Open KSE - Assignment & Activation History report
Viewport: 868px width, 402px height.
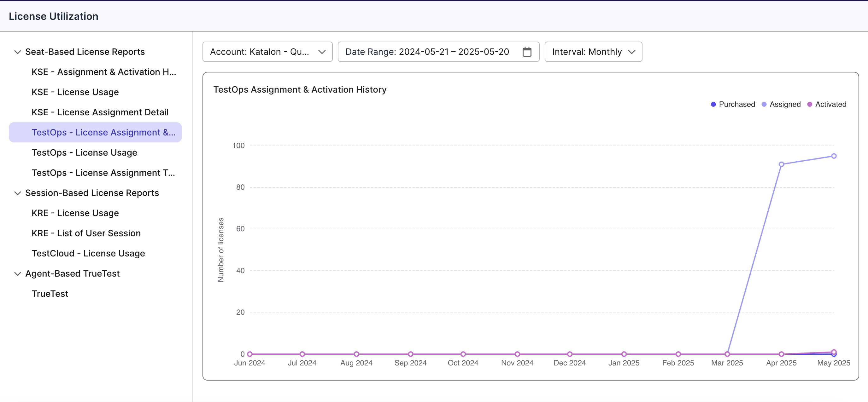click(104, 72)
